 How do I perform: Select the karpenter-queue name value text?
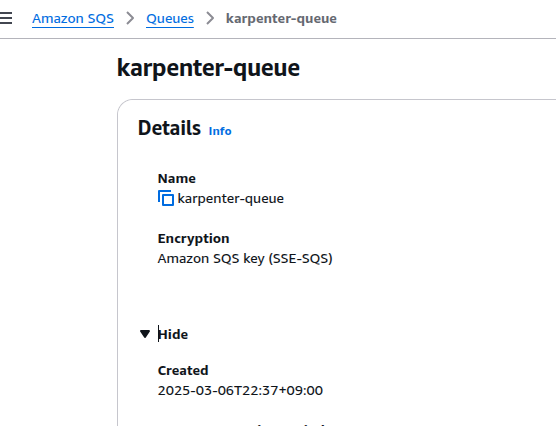coord(230,198)
